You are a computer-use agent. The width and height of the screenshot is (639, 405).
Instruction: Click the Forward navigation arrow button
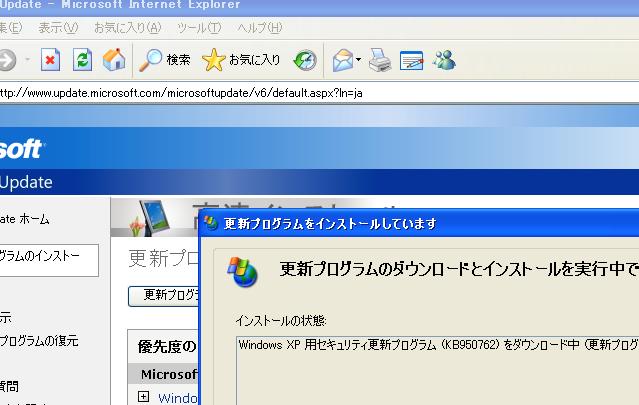click(7, 60)
